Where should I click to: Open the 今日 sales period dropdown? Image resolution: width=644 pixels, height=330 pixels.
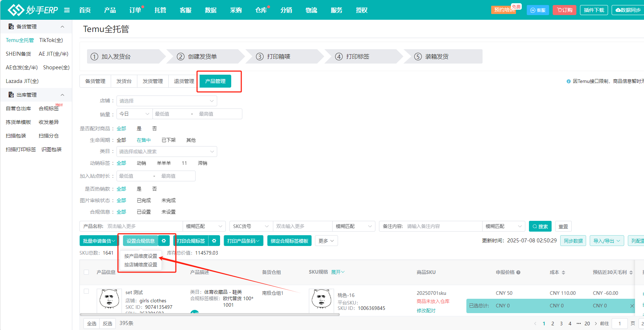[x=134, y=114]
